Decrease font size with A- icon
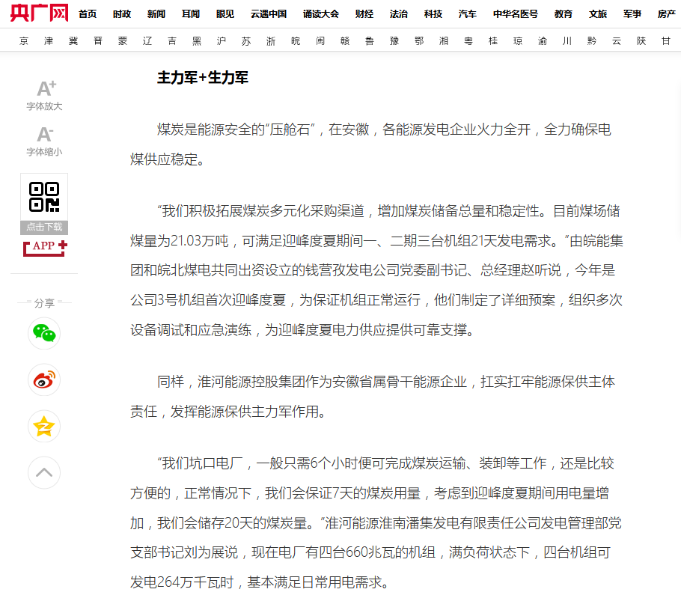The width and height of the screenshot is (681, 616). [45, 135]
